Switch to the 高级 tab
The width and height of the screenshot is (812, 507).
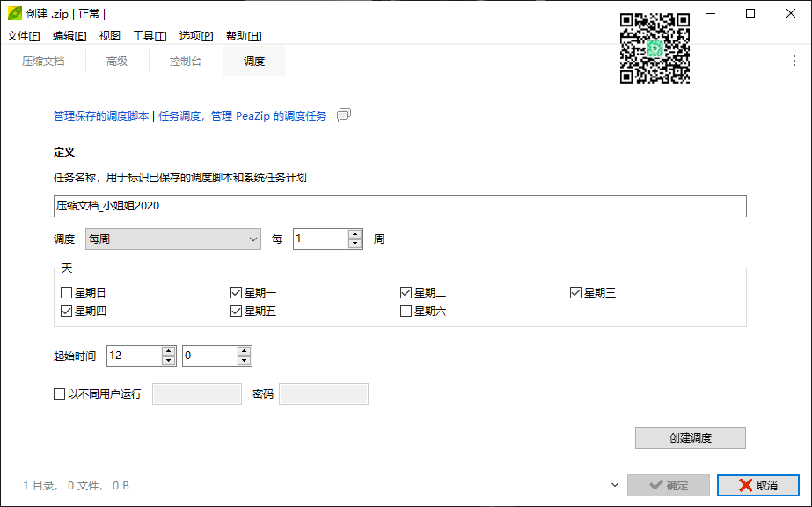[x=117, y=61]
